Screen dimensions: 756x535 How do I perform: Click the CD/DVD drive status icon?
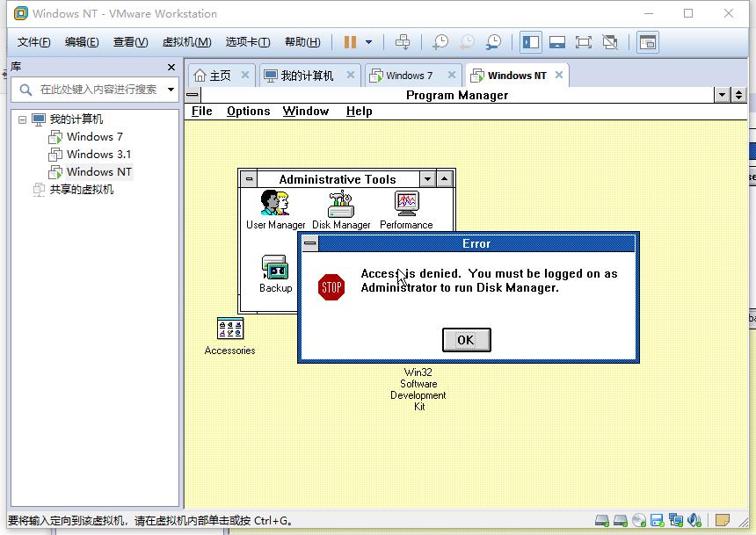coord(639,521)
